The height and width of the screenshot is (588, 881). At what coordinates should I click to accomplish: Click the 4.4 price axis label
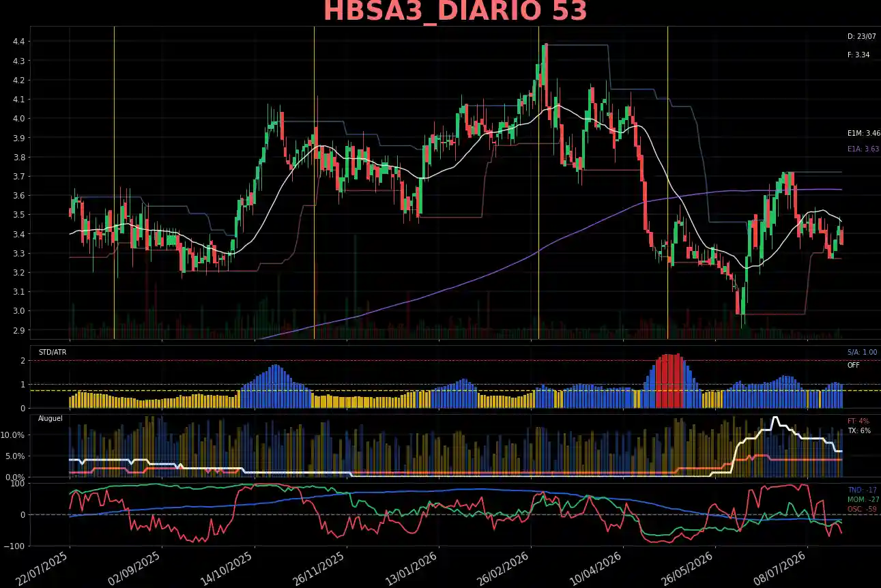18,42
